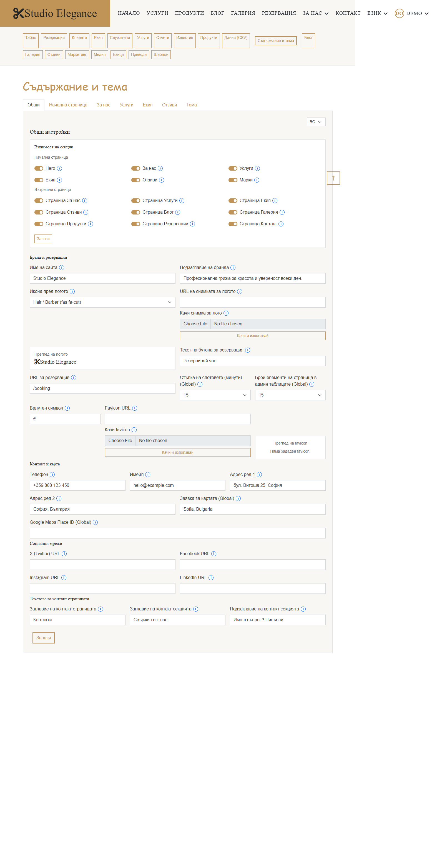The width and height of the screenshot is (437, 868).
Task: Toggle Hero section visibility
Action: (39, 168)
